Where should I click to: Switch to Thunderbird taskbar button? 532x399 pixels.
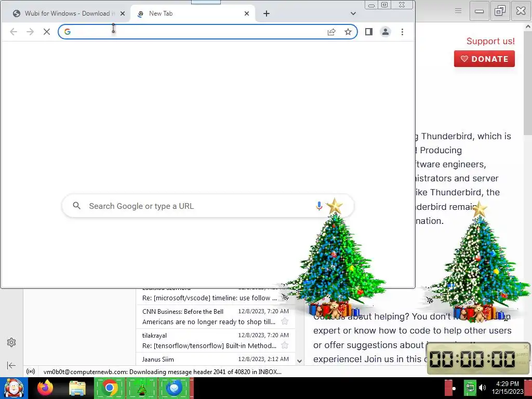pos(175,389)
